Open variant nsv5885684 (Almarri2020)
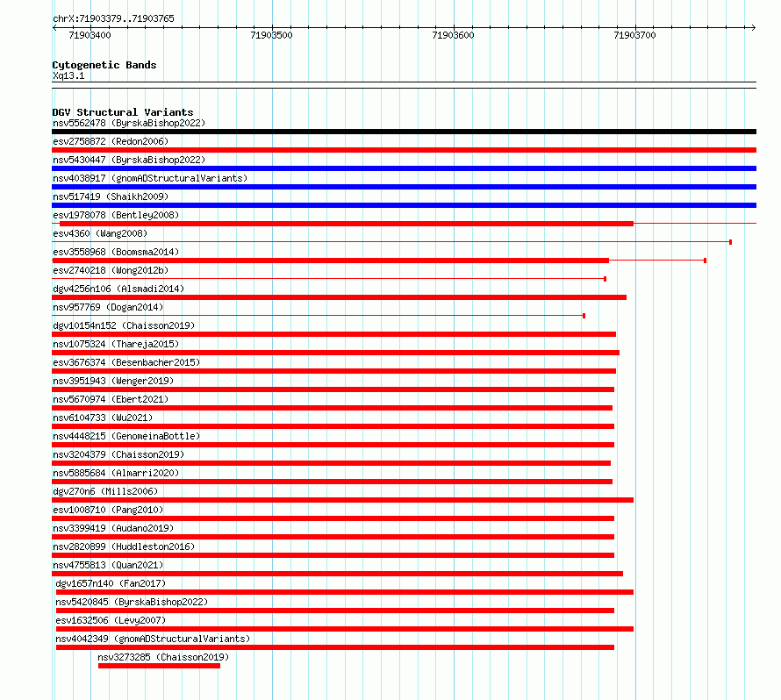 coord(116,473)
